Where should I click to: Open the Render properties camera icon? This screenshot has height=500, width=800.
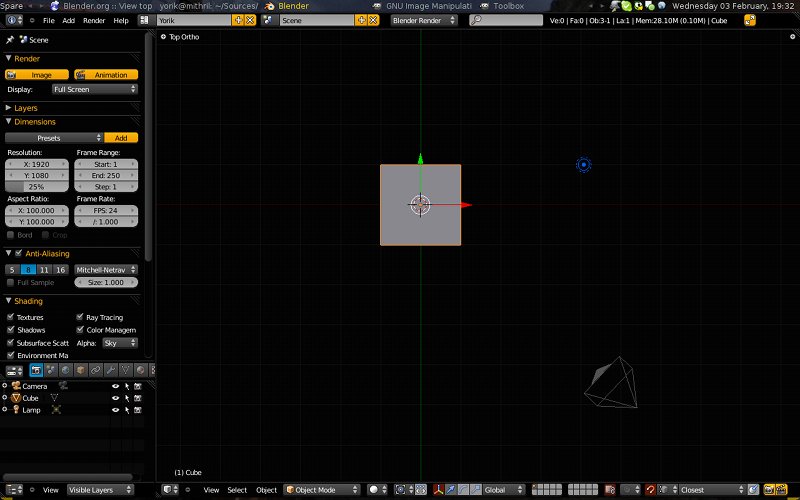pyautogui.click(x=36, y=370)
